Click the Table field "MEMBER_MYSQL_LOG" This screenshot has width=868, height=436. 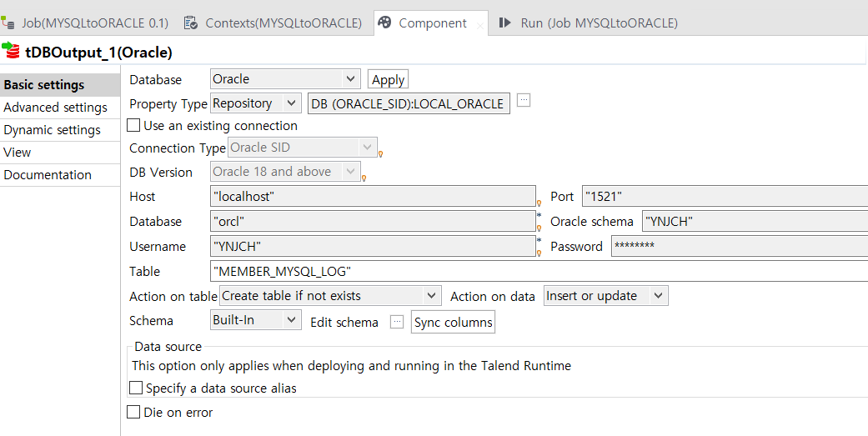539,271
